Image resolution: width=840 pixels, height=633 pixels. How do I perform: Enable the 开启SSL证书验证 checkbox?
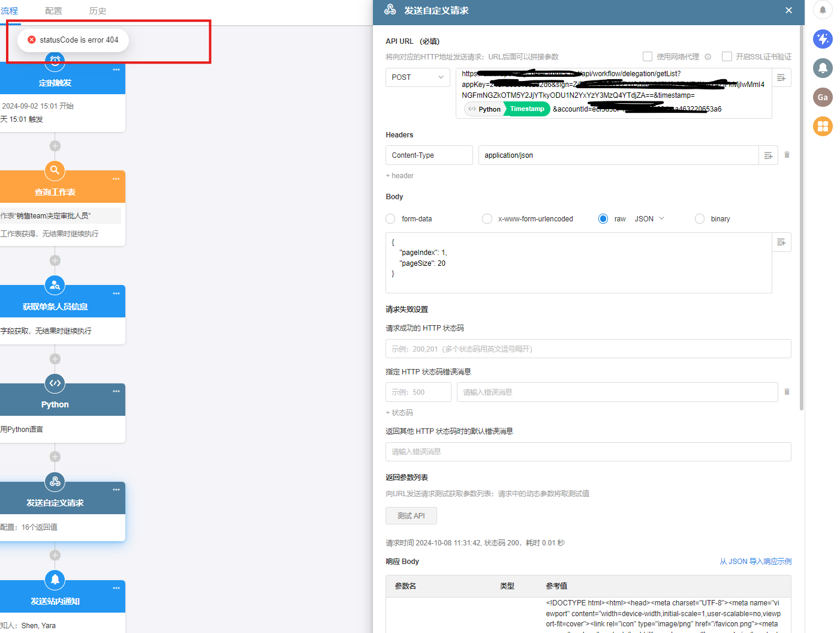[x=727, y=56]
